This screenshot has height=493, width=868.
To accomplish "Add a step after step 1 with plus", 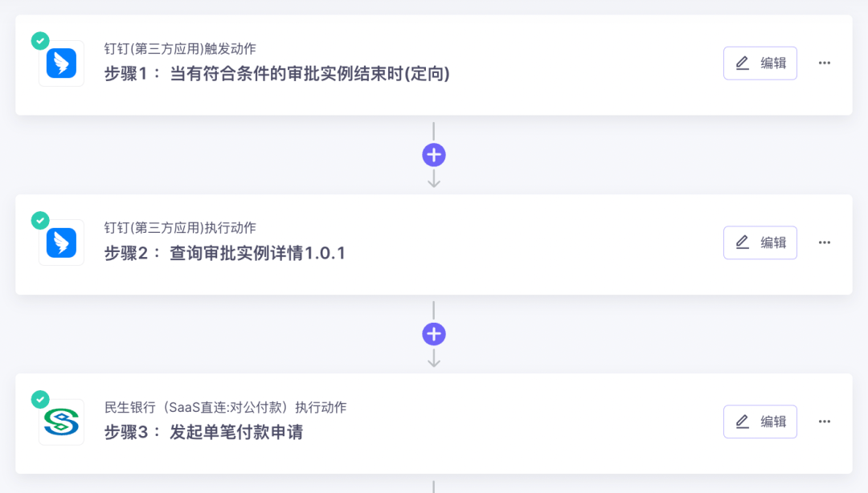I will (434, 155).
